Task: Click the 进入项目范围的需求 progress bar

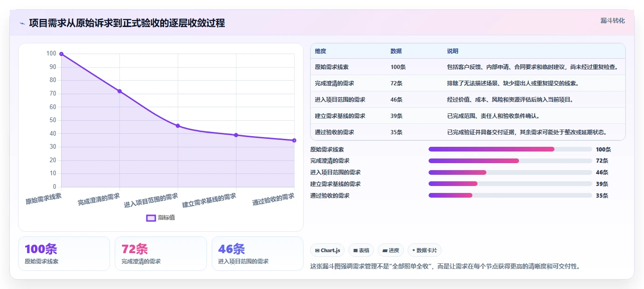Action: 510,172
